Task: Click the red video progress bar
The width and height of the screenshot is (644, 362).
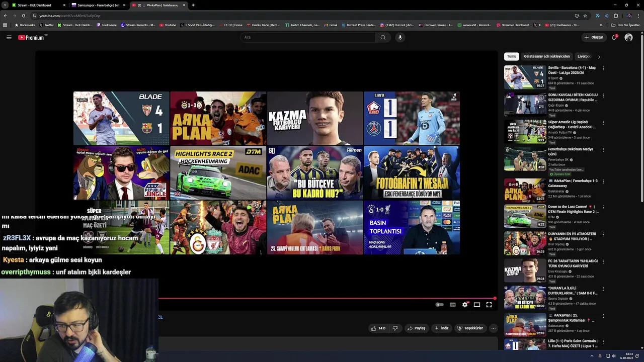Action: (x=327, y=298)
